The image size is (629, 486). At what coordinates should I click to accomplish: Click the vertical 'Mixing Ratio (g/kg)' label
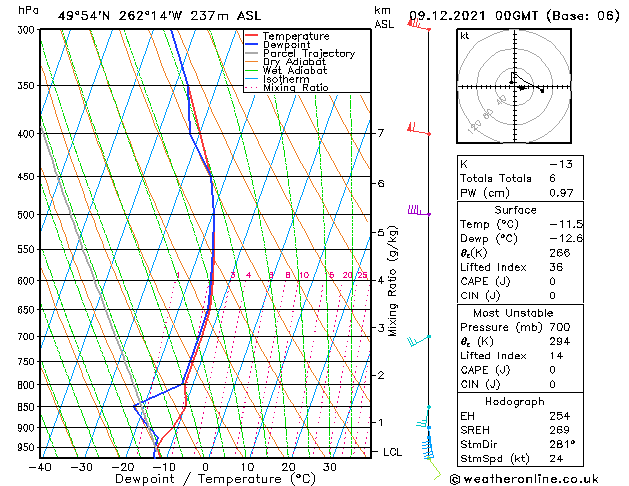click(393, 281)
